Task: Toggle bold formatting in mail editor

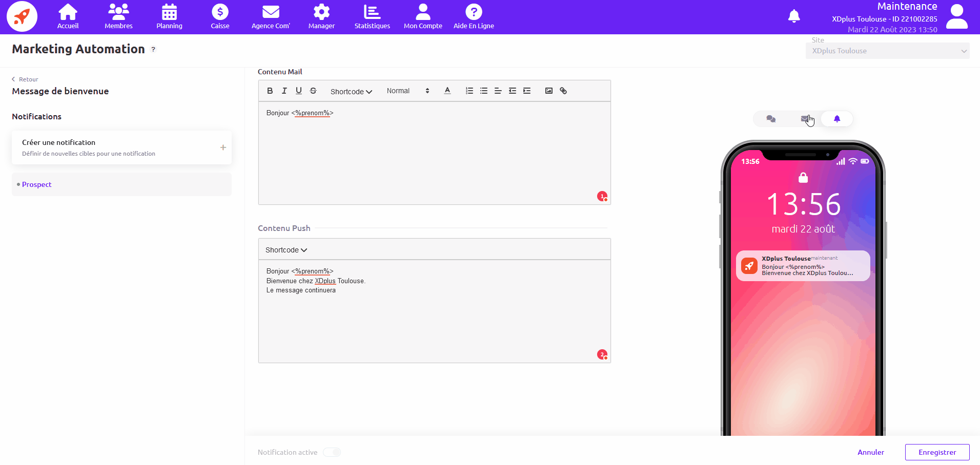Action: coord(270,91)
